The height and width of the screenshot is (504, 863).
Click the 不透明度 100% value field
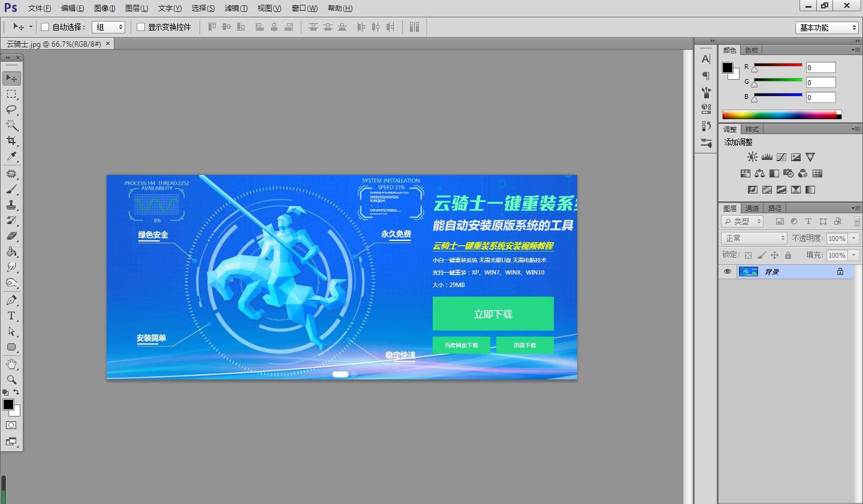pyautogui.click(x=837, y=239)
